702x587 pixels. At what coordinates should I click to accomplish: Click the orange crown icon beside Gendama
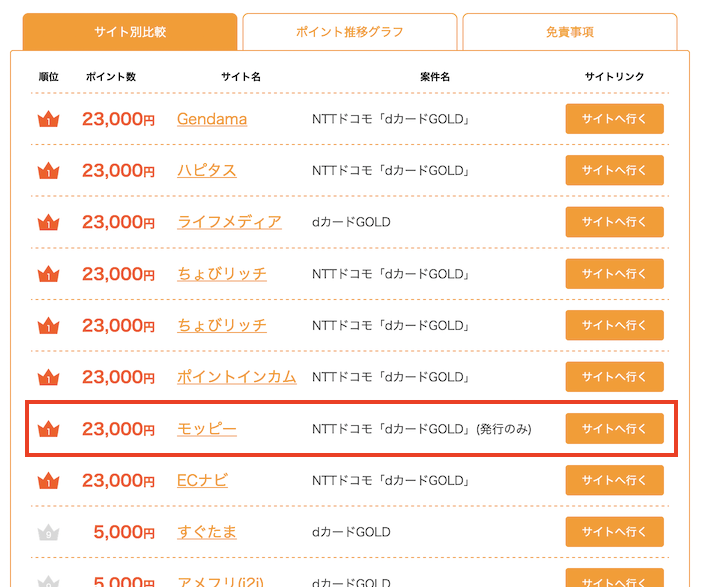[x=49, y=119]
